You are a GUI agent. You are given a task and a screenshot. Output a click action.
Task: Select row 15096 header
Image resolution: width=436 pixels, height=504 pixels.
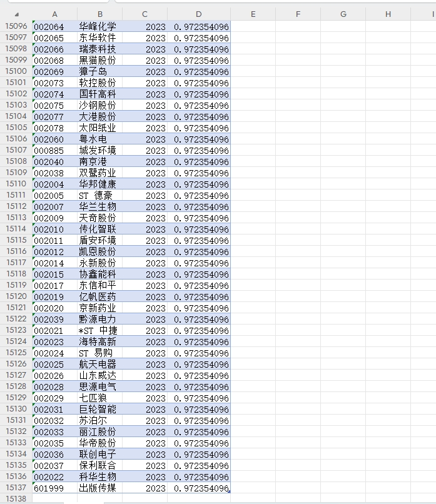click(16, 26)
